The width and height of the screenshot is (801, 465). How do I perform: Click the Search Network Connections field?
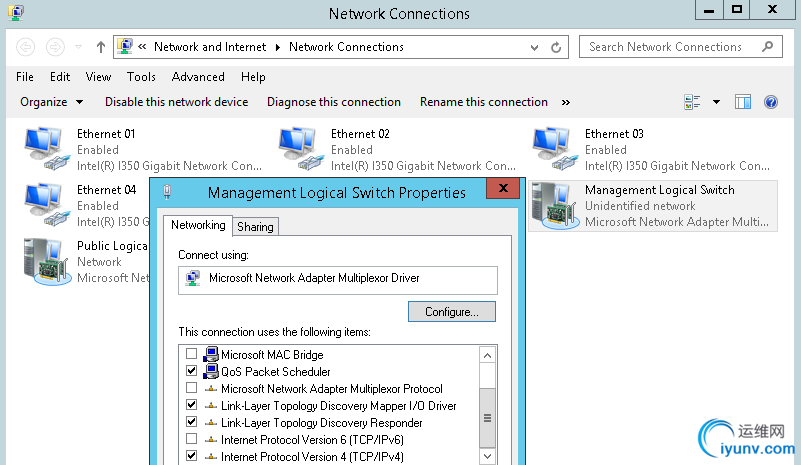680,47
